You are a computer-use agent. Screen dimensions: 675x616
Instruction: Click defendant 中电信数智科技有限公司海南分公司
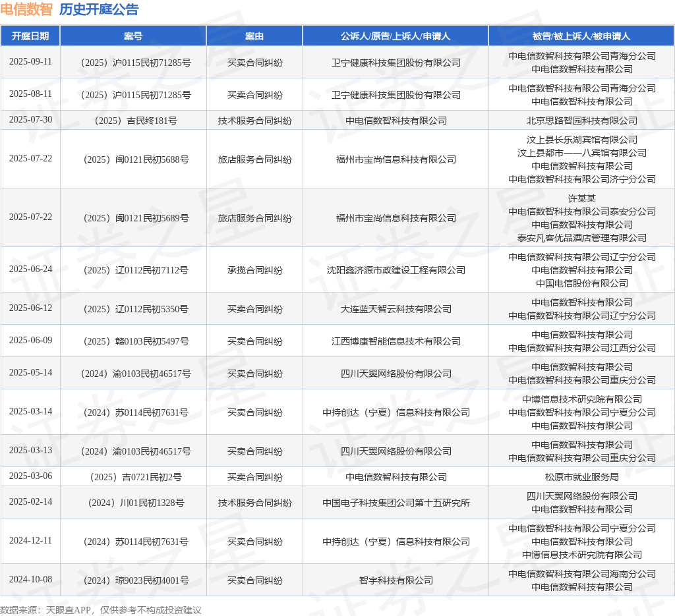(x=581, y=574)
